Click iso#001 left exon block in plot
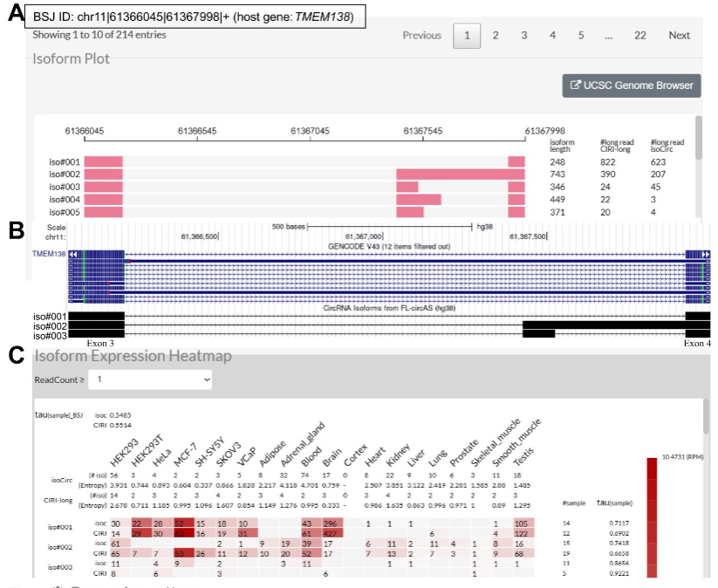The image size is (718, 588). (104, 161)
